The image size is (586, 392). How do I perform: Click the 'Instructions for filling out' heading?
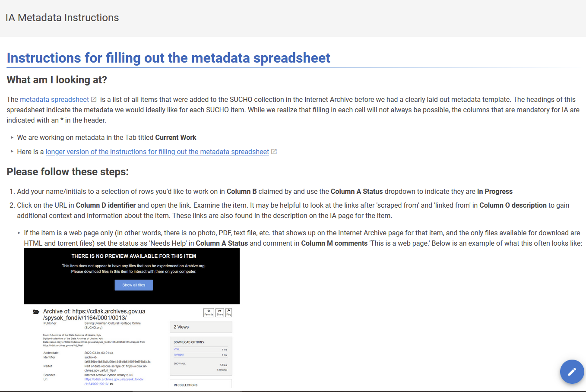(168, 58)
